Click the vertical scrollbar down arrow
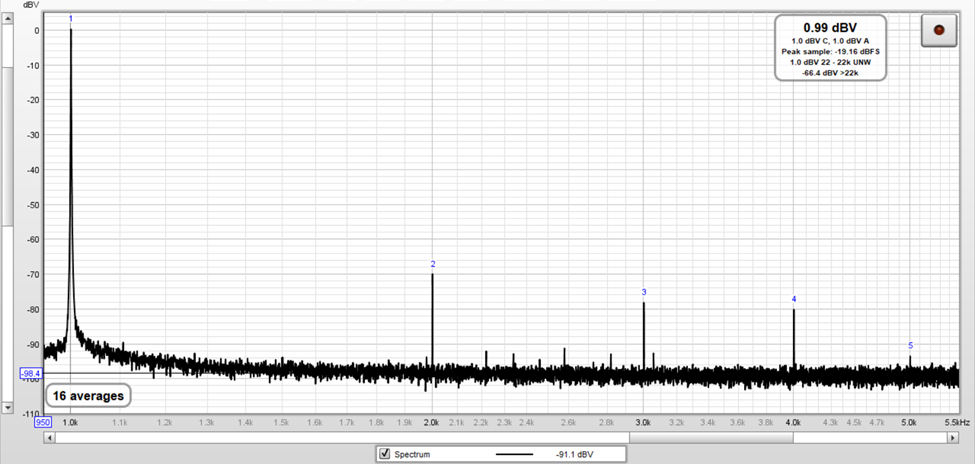This screenshot has width=975, height=464. point(8,408)
